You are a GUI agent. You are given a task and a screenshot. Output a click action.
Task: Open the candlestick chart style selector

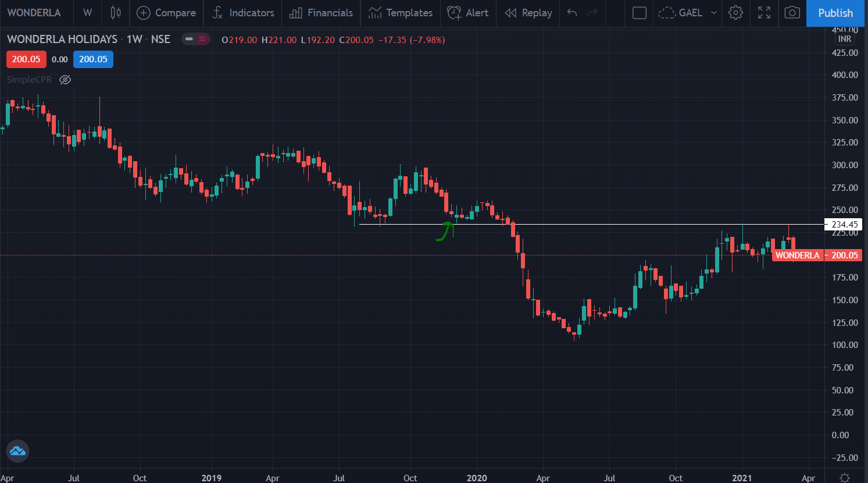pyautogui.click(x=116, y=13)
